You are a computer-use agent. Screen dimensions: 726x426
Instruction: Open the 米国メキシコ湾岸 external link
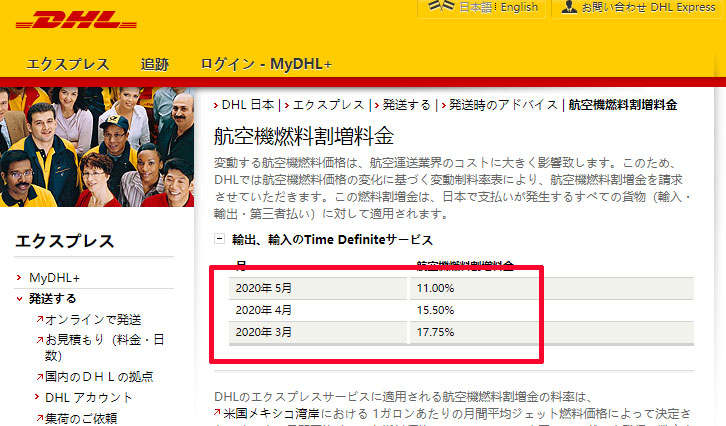click(272, 413)
